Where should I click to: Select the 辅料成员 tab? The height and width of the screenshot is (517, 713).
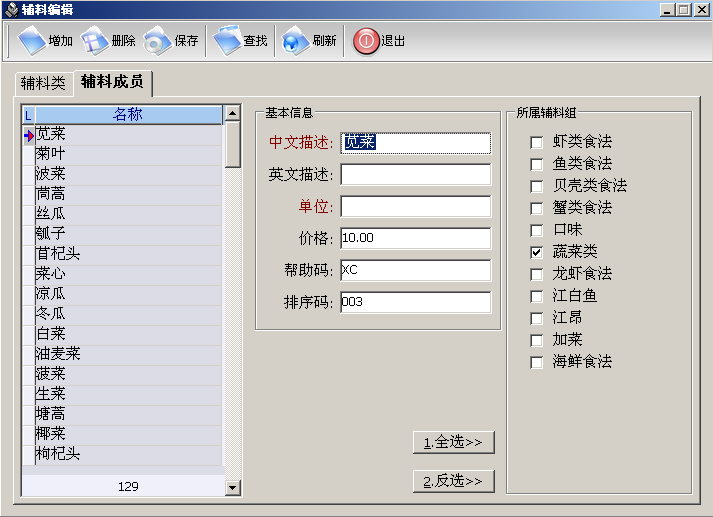111,82
